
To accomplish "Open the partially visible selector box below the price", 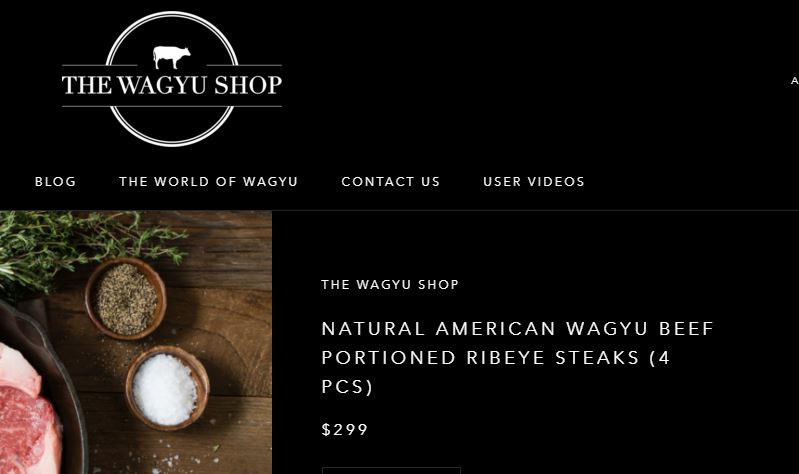I will click(391, 470).
